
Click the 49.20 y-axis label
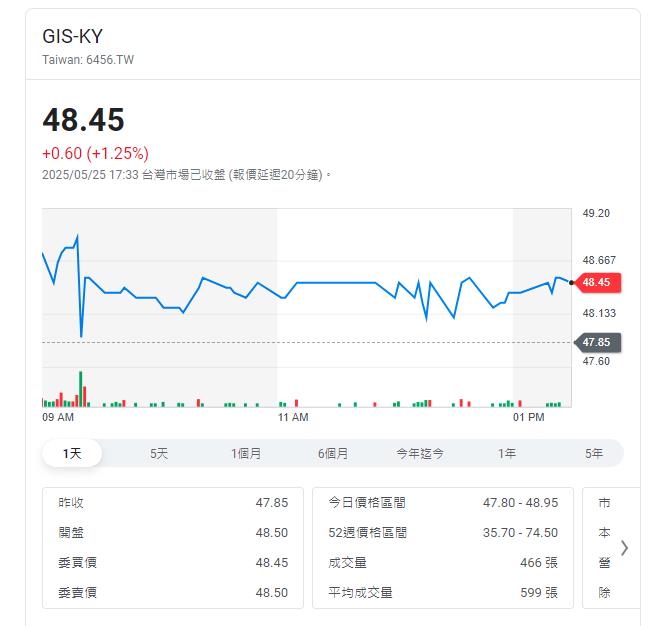(x=596, y=213)
